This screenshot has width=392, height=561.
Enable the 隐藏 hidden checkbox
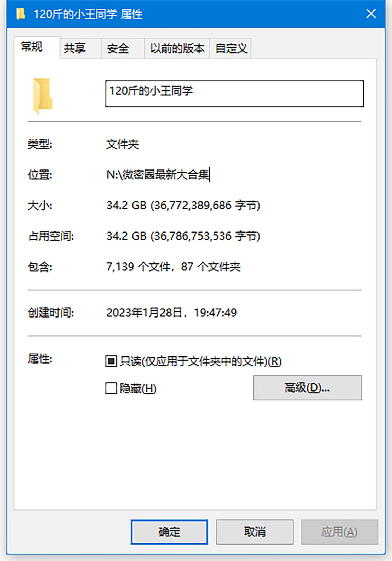tap(111, 388)
